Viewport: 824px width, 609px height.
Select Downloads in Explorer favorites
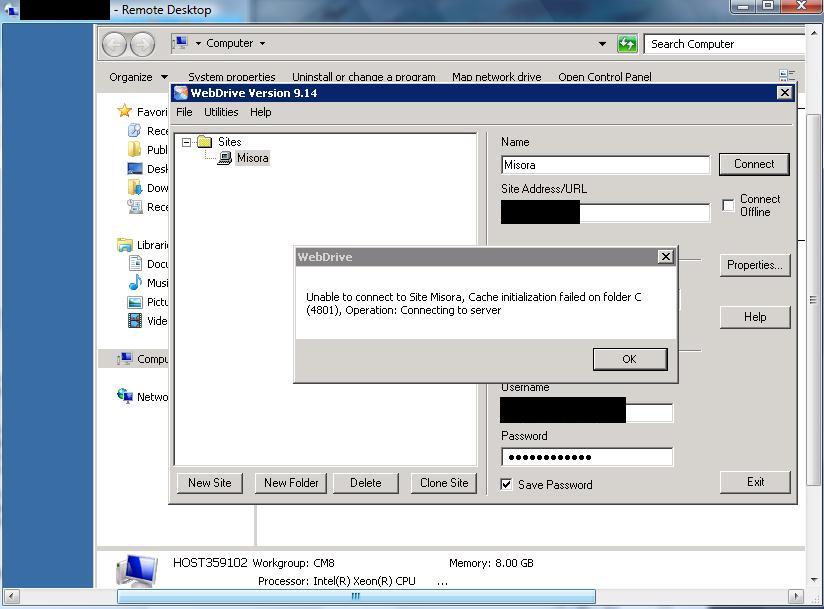[148, 188]
